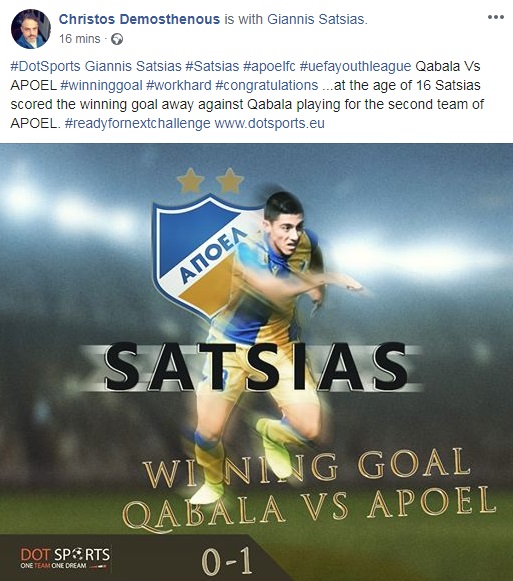Open the #readyfornextchallenge hashtag
Screen dimensions: 513x581
[138, 123]
